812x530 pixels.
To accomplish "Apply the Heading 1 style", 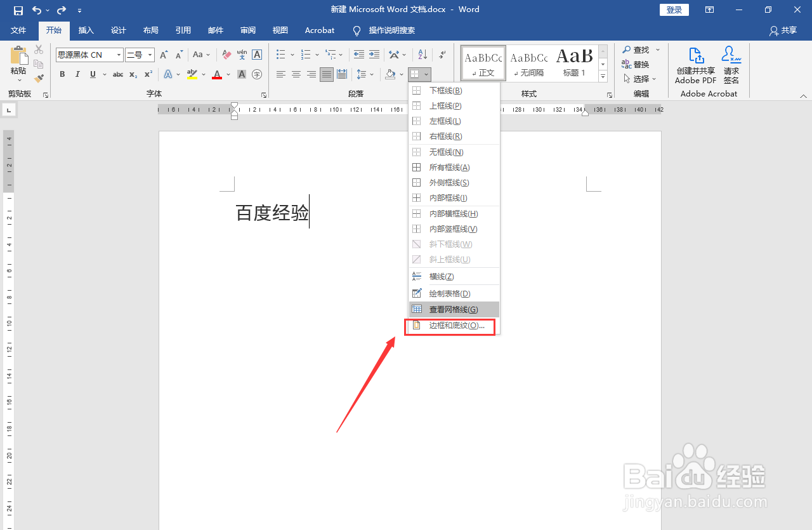I will 574,63.
